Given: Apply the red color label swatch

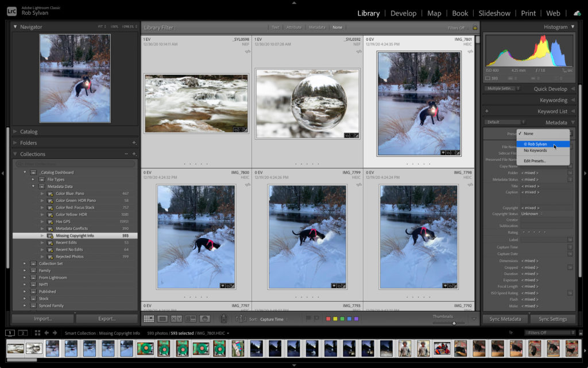Looking at the screenshot, I should coord(328,319).
